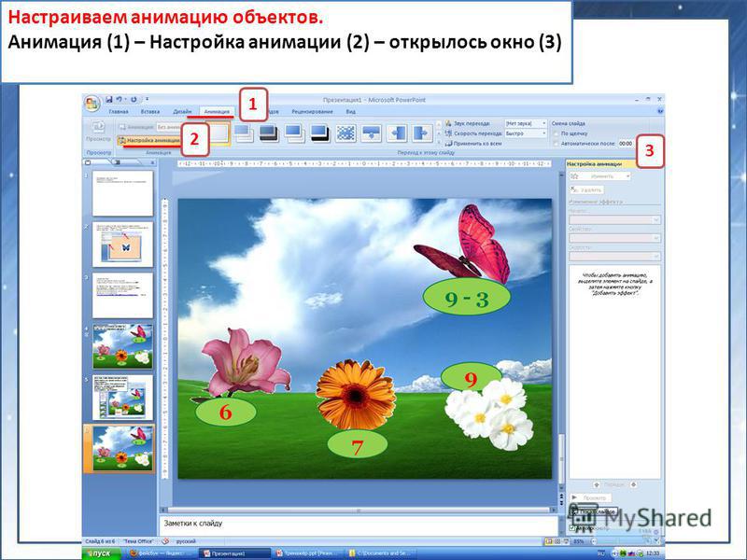Screen dimensions: 747x560
Task: Open the Свойство dropdown in animation pane
Action: 614,238
